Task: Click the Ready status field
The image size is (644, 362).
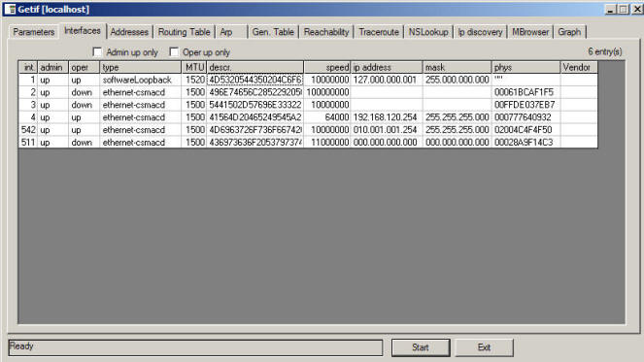Action: click(x=195, y=347)
